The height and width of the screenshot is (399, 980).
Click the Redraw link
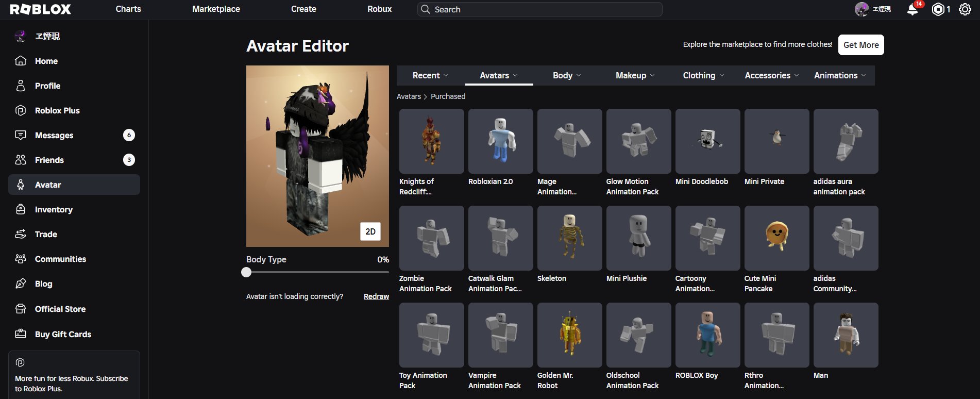(376, 296)
